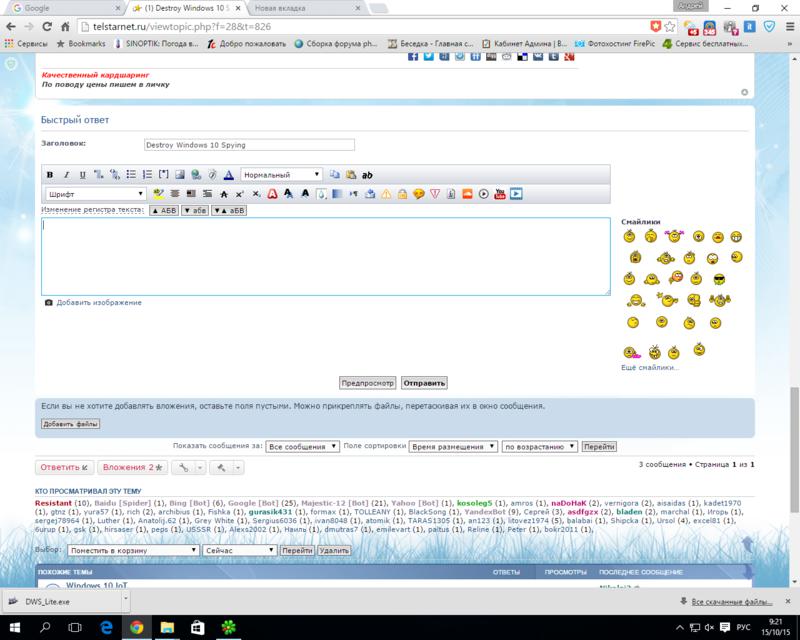Click the YouTube video insert icon
800x640 pixels.
500,193
